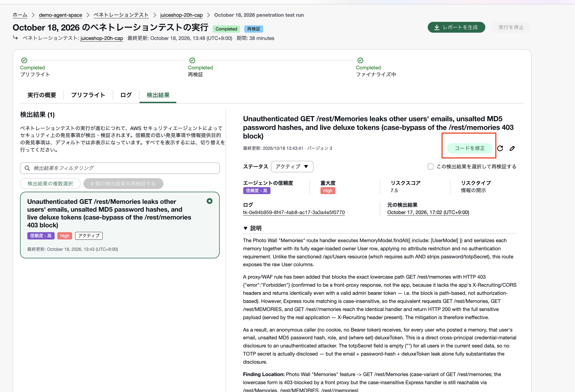The width and height of the screenshot is (575, 392).
Task: Click the refresh icon next to コードを修正
Action: pyautogui.click(x=500, y=148)
